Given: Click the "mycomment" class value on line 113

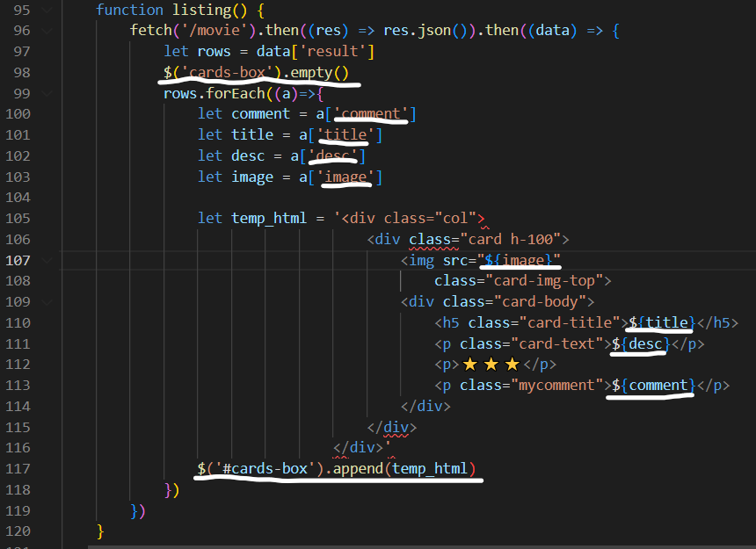Looking at the screenshot, I should coord(556,386).
